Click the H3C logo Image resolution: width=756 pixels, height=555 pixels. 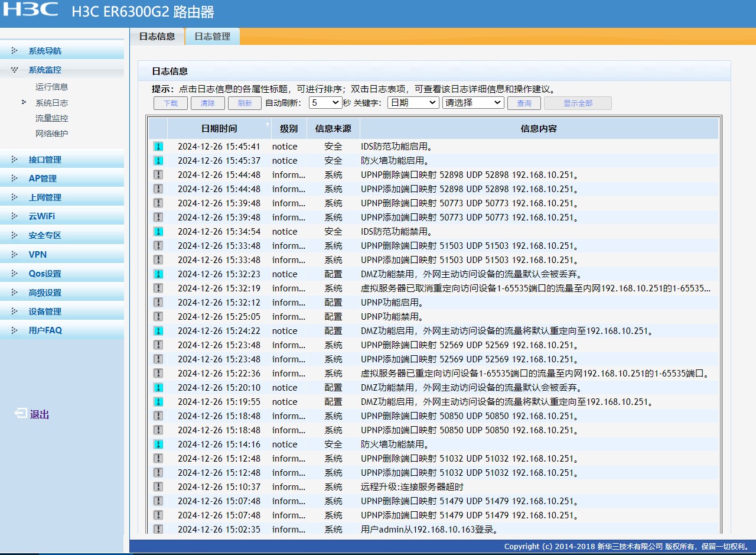pos(31,10)
